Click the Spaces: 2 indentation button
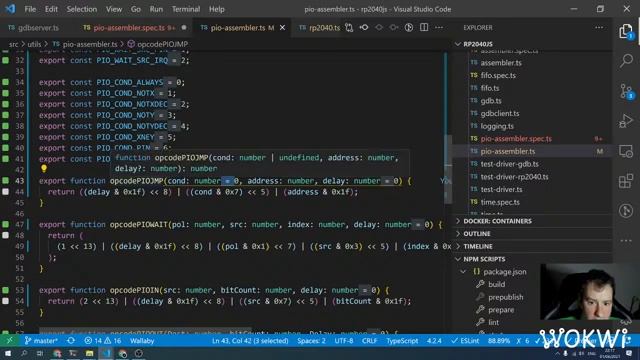This screenshot has width=640, height=360. coord(311,340)
